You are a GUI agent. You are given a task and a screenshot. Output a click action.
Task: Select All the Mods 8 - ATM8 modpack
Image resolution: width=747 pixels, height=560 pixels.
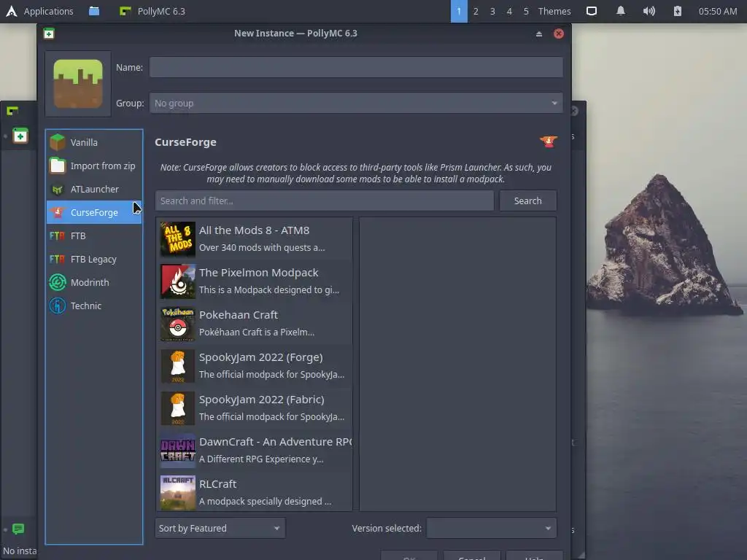pos(255,238)
